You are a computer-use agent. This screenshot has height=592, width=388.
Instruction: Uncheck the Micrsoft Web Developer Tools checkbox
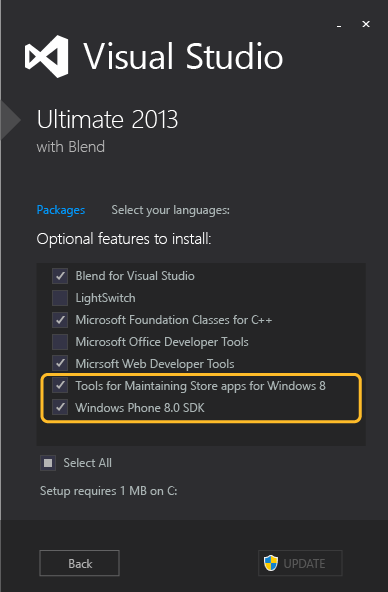pos(60,364)
